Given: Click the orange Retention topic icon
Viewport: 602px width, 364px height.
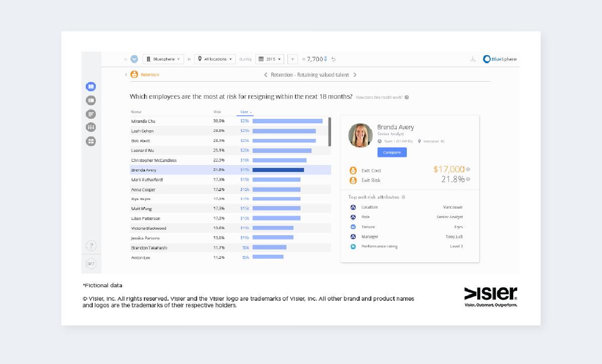Looking at the screenshot, I should 134,75.
